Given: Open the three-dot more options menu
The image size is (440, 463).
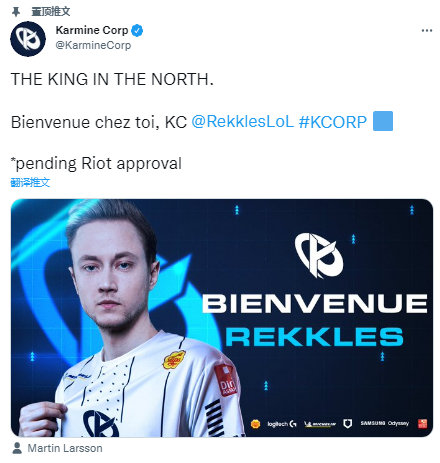Looking at the screenshot, I should coord(427,31).
